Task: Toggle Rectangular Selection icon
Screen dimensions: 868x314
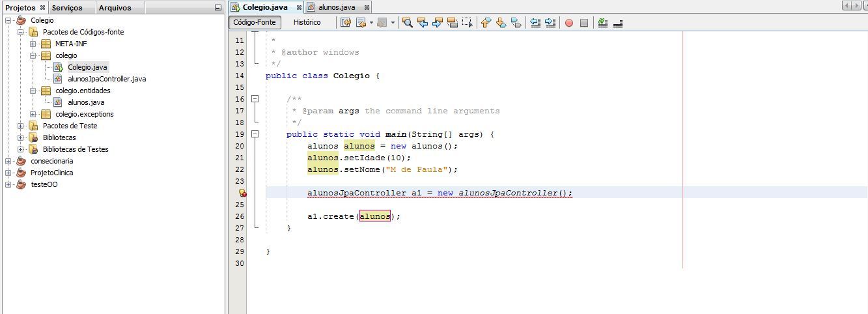Action: click(x=468, y=23)
